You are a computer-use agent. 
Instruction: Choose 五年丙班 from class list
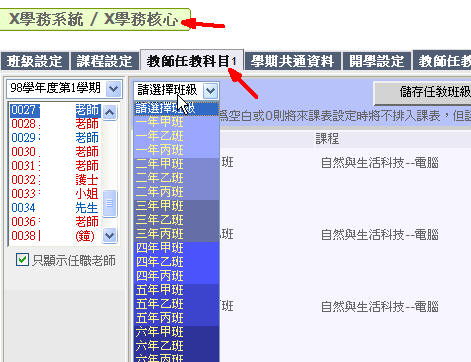pos(176,318)
